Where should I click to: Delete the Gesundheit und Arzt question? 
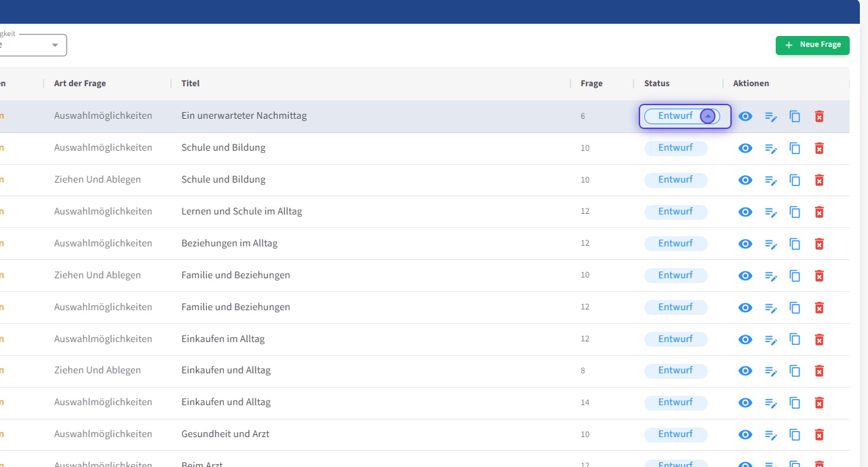click(x=819, y=435)
